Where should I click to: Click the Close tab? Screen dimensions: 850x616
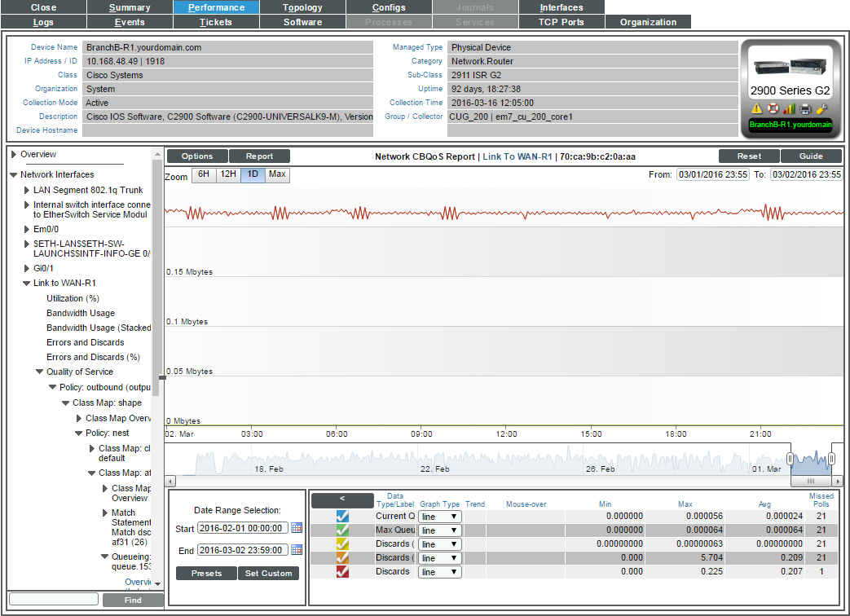(x=43, y=7)
